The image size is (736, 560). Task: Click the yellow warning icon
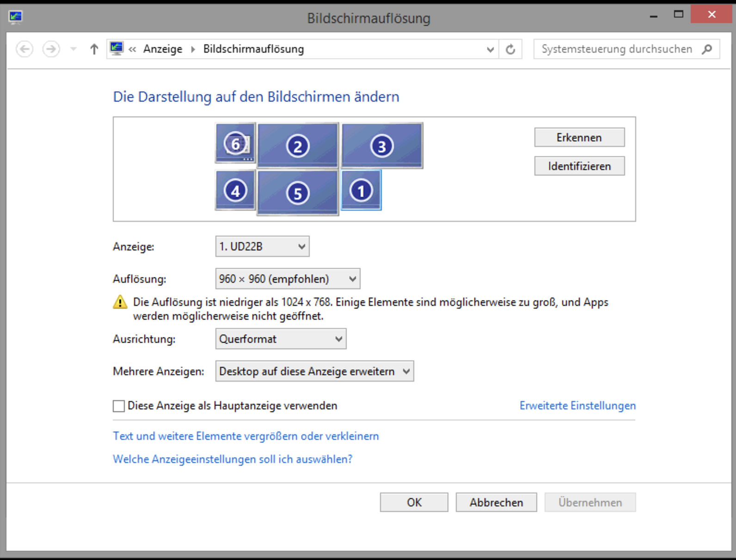(x=120, y=302)
